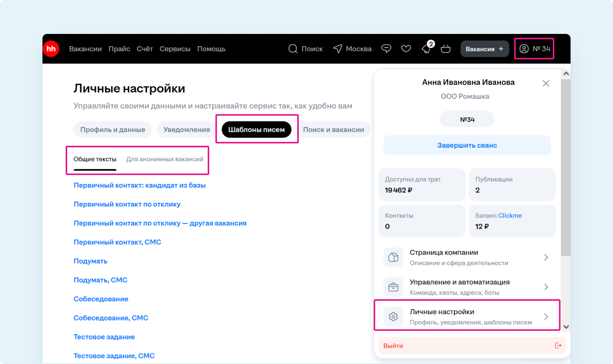The height and width of the screenshot is (364, 613).
Task: Open the Подумать, СМС template
Action: click(100, 280)
